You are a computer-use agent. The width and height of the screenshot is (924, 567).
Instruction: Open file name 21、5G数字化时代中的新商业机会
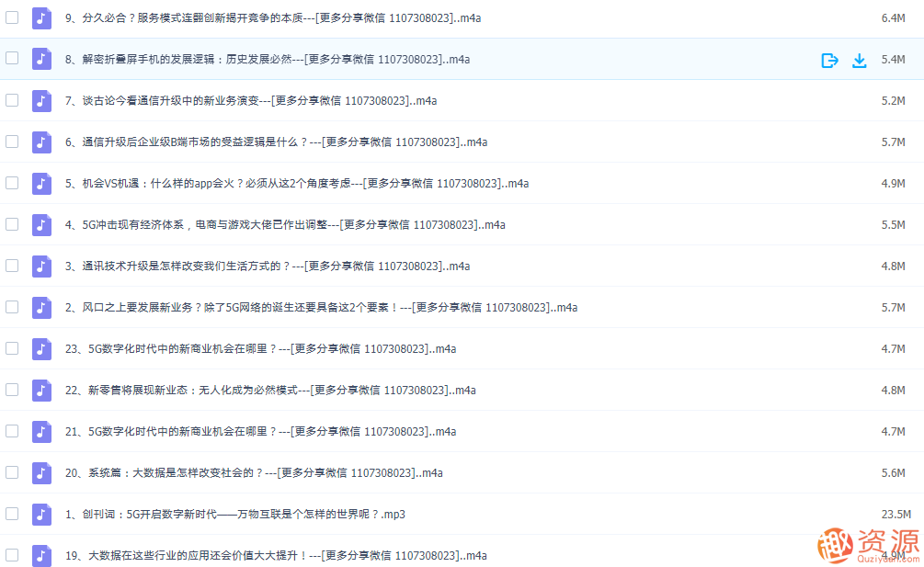tap(260, 432)
